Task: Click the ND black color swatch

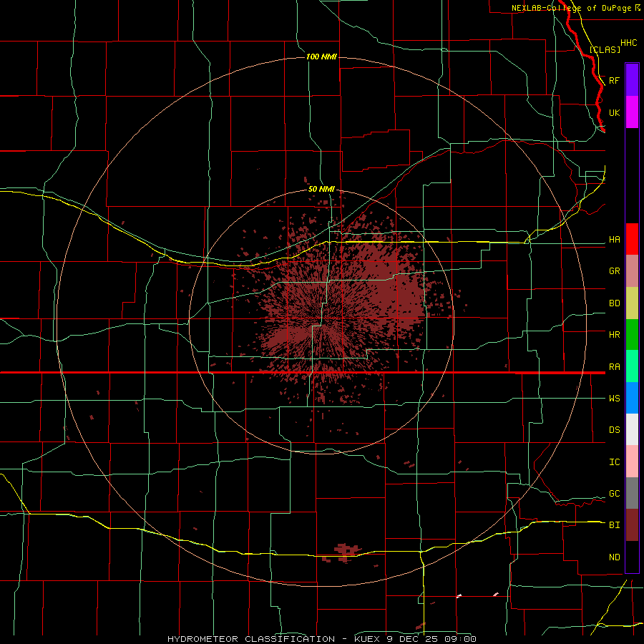Action: click(632, 557)
